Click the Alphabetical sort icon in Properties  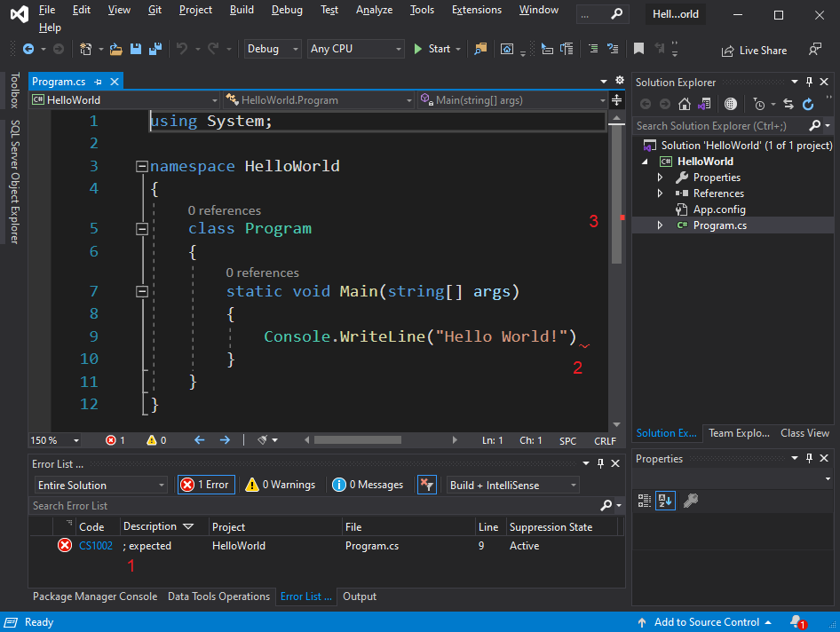point(665,501)
